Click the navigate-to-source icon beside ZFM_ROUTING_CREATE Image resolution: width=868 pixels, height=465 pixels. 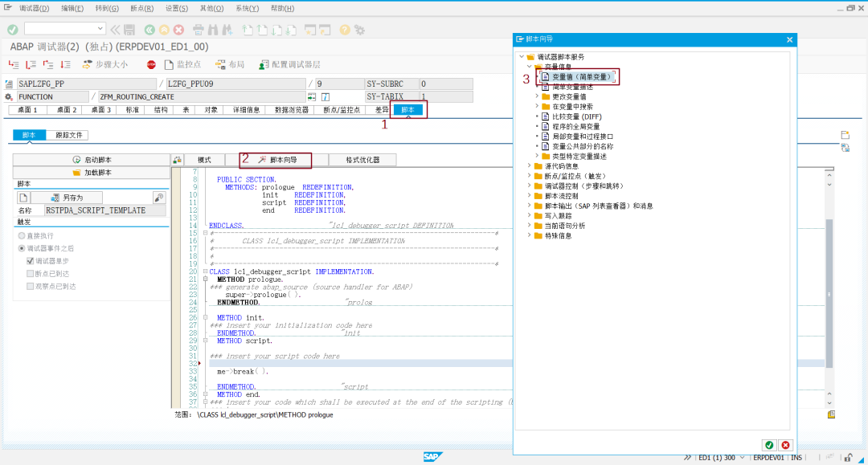tap(312, 96)
